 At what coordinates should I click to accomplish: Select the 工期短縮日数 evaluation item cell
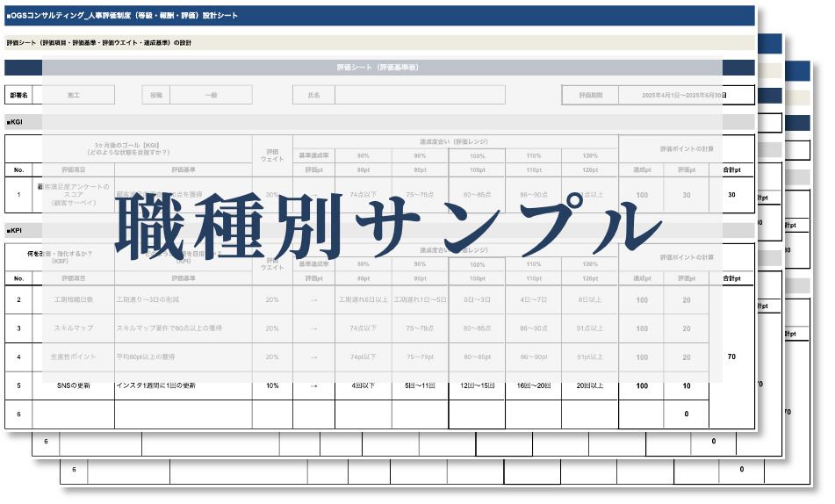pos(74,299)
